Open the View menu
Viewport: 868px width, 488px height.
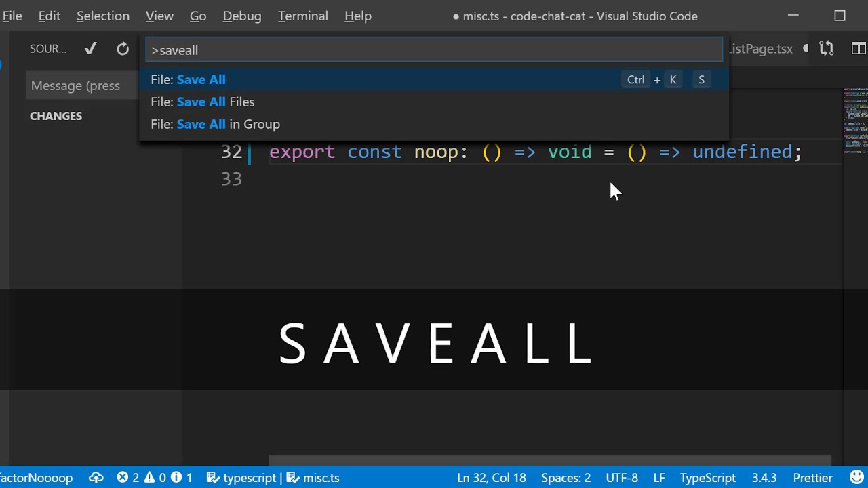(159, 16)
